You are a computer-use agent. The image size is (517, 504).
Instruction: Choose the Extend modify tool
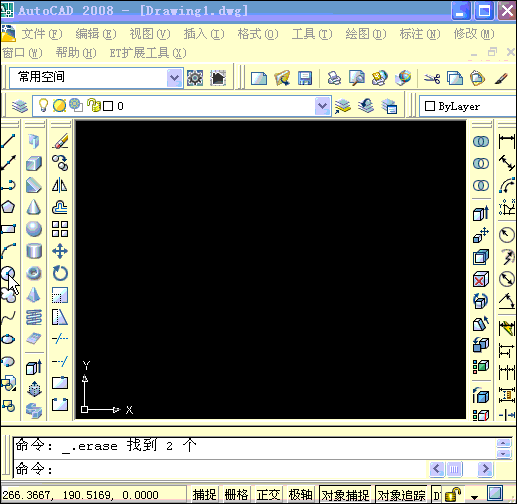[60, 361]
